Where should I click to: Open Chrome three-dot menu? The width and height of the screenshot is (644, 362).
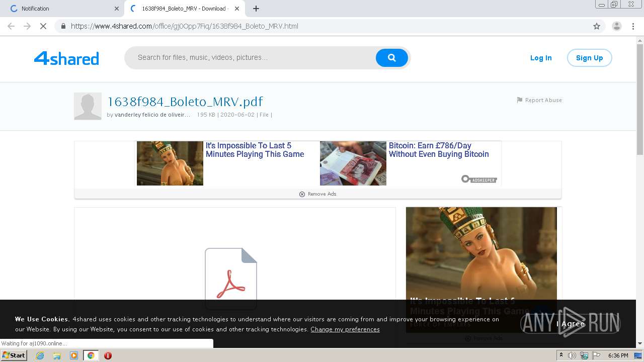[633, 26]
